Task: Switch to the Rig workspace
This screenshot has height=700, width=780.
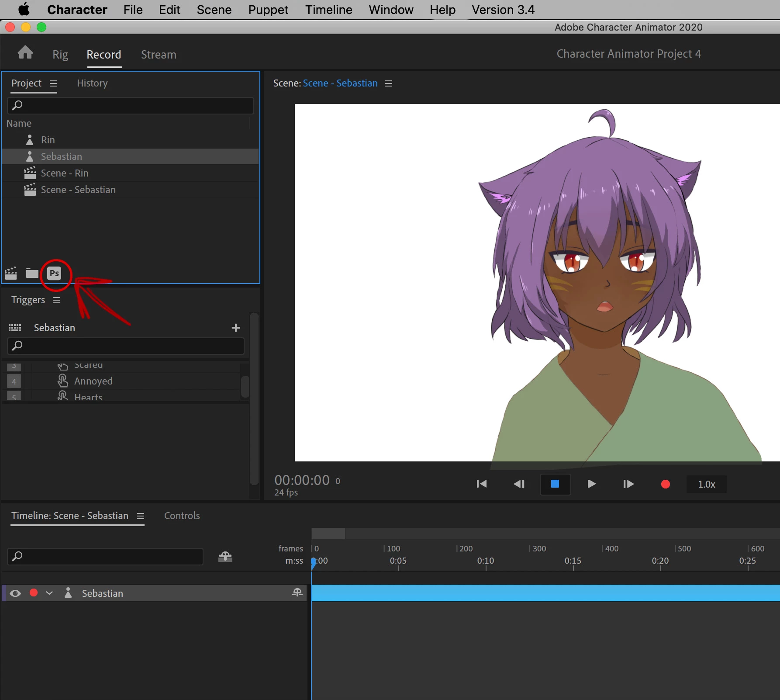Action: 60,55
